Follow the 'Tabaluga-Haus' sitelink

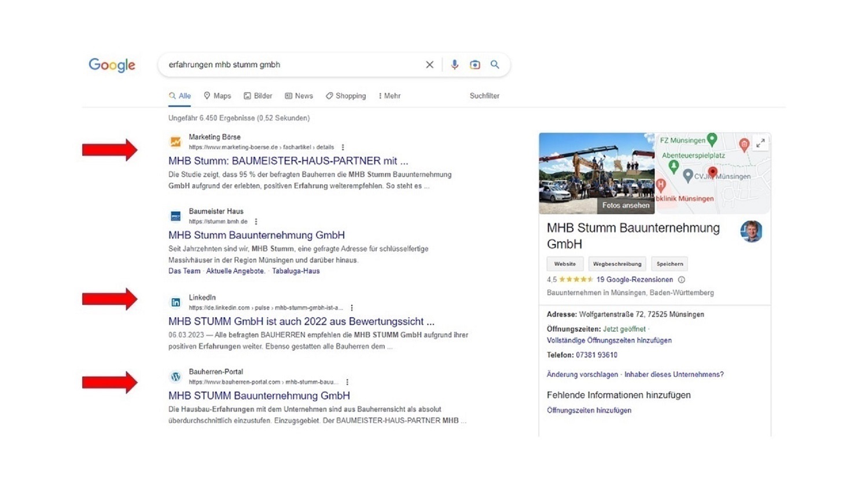click(296, 271)
